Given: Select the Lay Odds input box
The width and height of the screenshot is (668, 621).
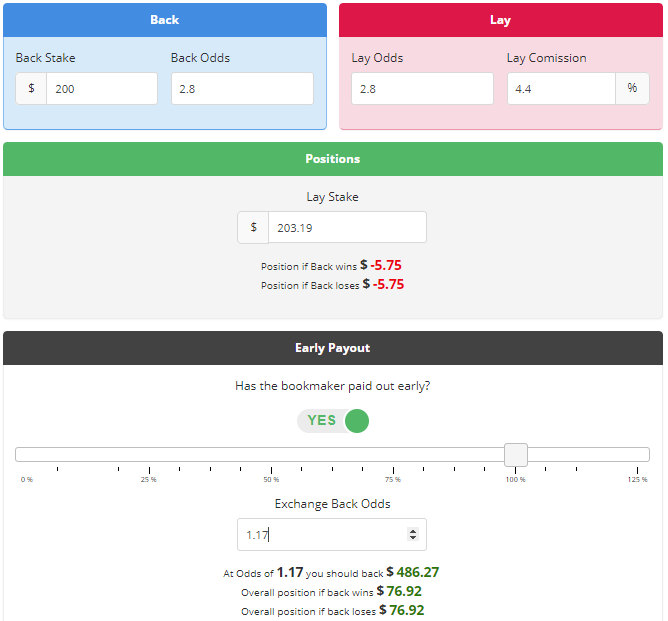Looking at the screenshot, I should [422, 89].
